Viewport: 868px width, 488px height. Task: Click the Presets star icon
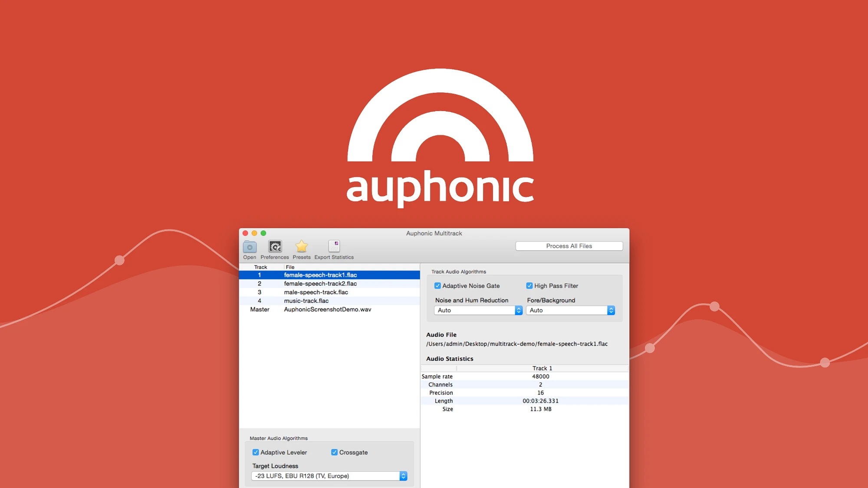click(301, 247)
